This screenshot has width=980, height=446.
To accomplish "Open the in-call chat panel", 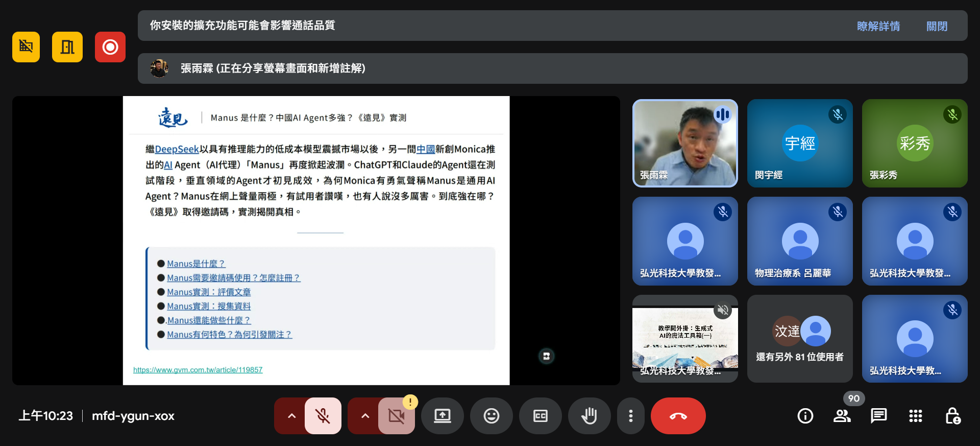I will pyautogui.click(x=879, y=416).
